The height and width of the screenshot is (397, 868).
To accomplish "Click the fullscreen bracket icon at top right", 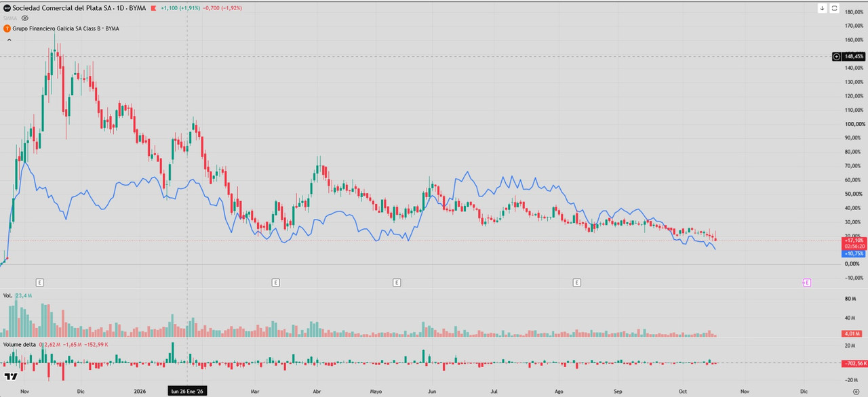I will (x=835, y=8).
